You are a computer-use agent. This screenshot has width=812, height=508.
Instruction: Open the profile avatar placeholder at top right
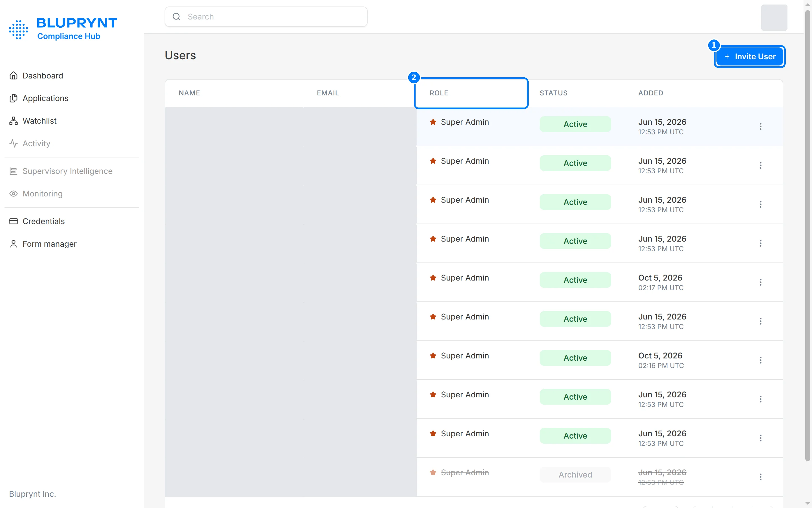(774, 17)
